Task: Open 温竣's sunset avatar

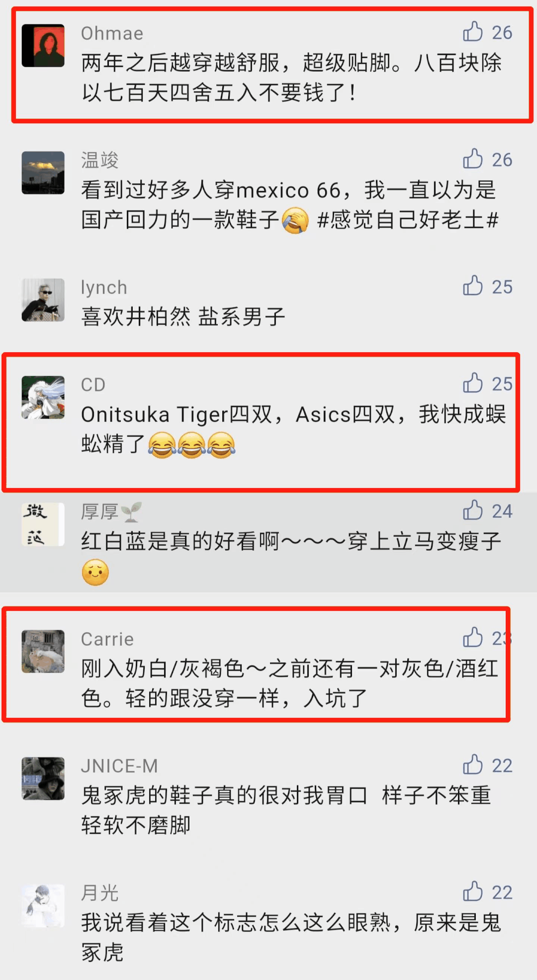Action: [43, 173]
